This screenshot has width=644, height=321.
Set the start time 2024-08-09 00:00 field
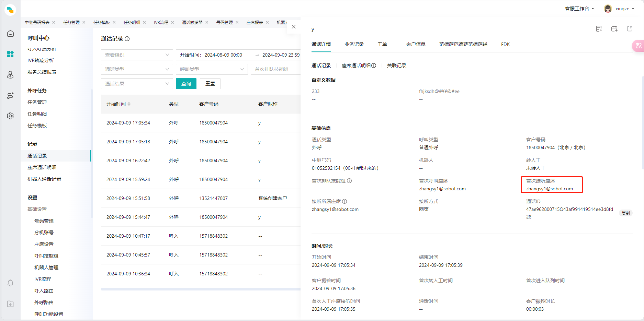coord(223,55)
